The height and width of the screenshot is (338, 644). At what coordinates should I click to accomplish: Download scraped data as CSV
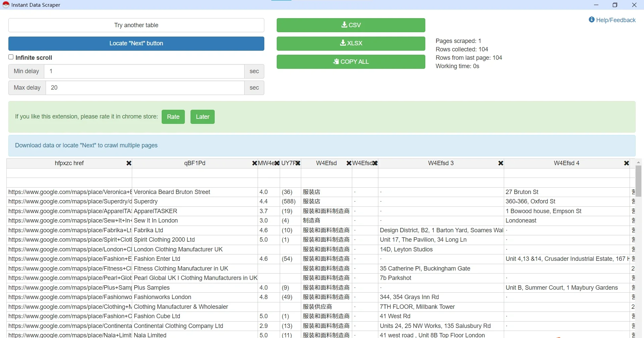[x=351, y=25]
